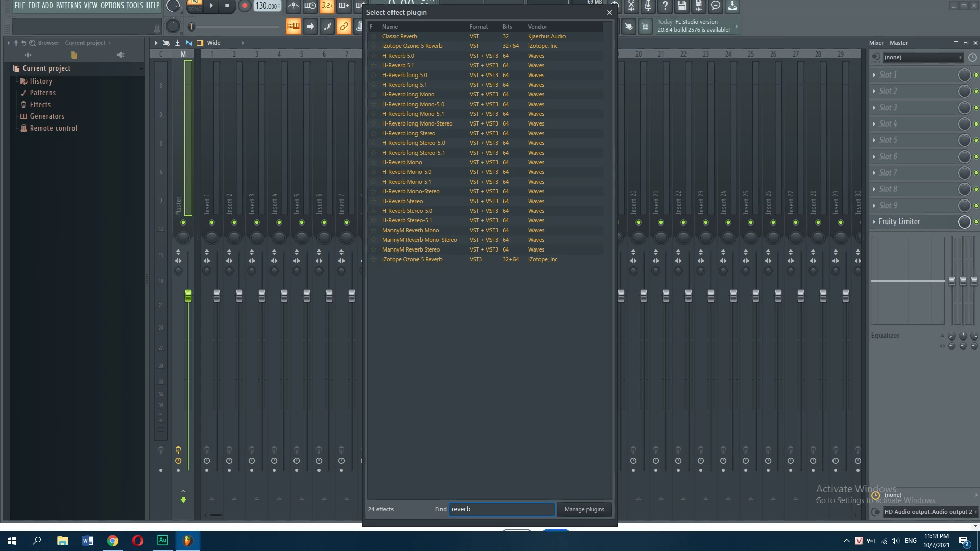Expand the Slot 1 arrow menu
Screen dimensions: 980x551
[874, 75]
